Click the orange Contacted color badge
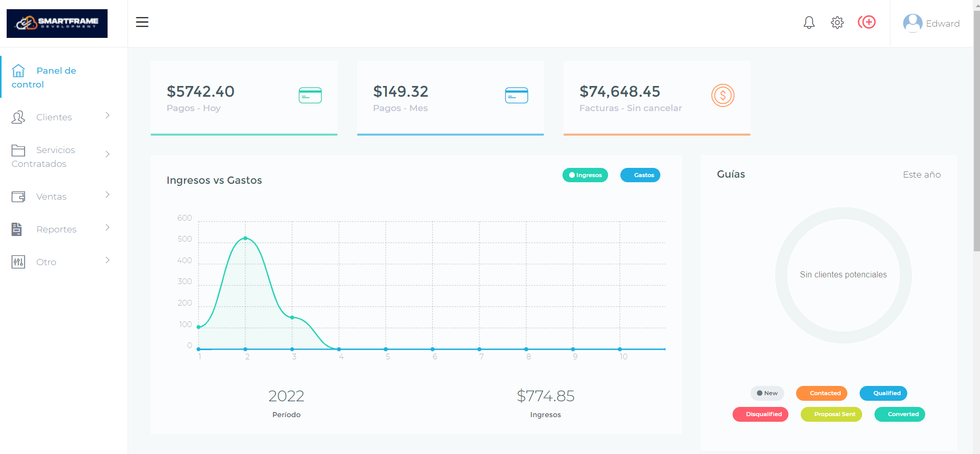Screen dimensions: 980x454 [x=821, y=393]
